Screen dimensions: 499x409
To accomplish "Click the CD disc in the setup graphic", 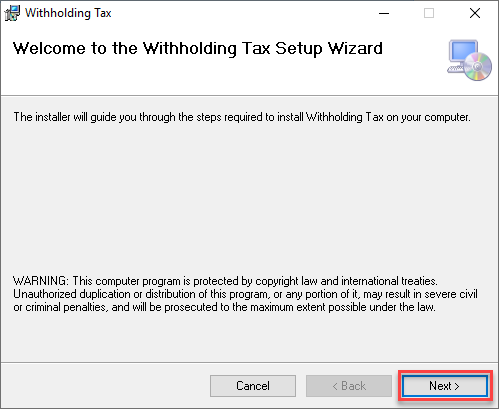I will (x=478, y=67).
